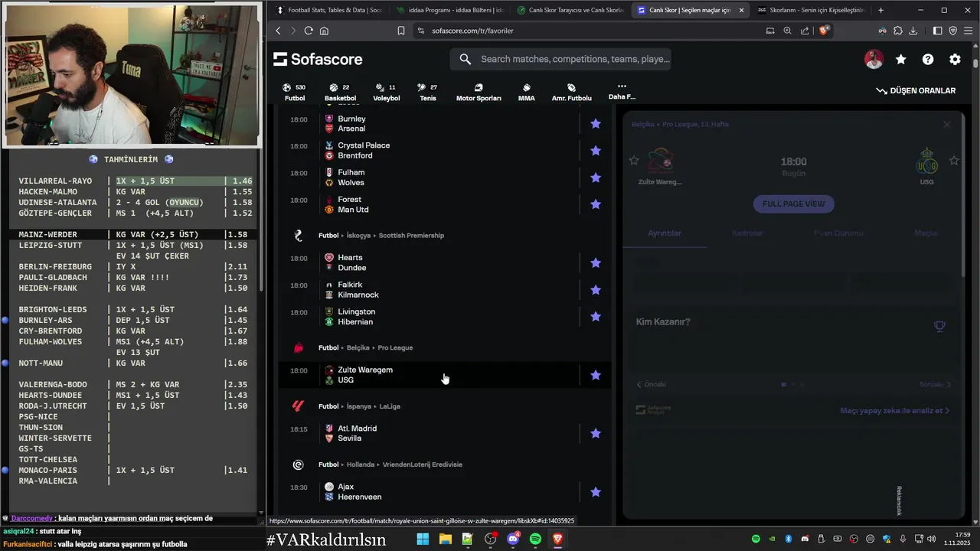Viewport: 980px width, 551px height.
Task: Open the Scottish Premiership league link
Action: point(411,236)
